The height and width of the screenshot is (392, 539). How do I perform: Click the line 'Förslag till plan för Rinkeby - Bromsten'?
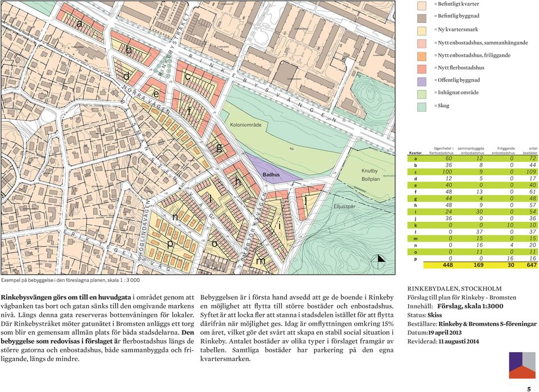(462, 298)
